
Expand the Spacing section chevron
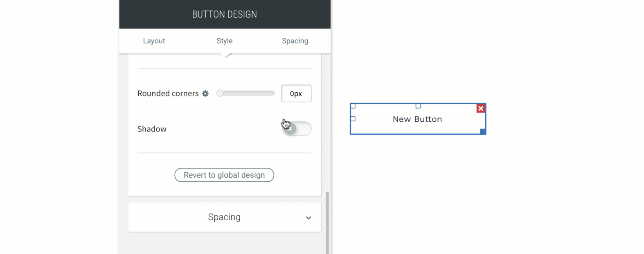[x=308, y=218]
